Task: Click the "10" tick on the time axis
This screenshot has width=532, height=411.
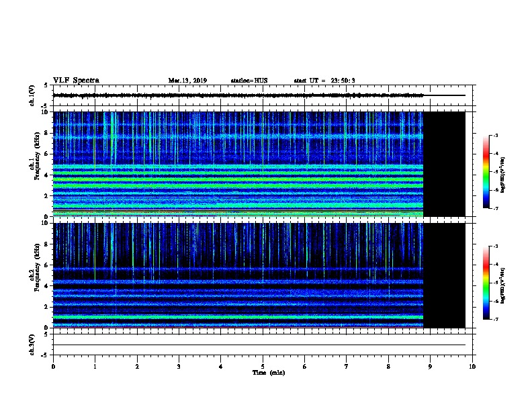Action: click(x=472, y=367)
